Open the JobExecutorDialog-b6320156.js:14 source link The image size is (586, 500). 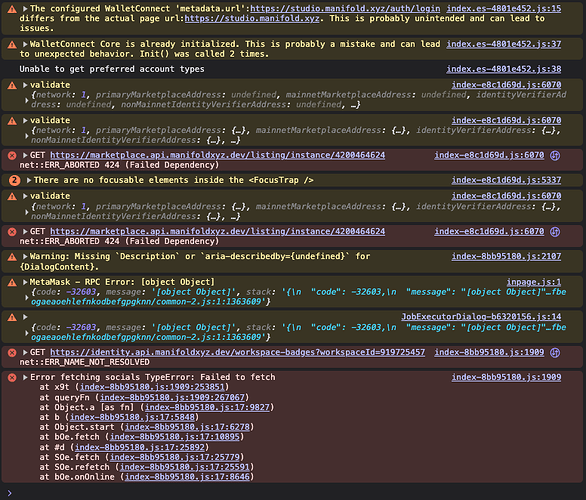[x=481, y=317]
